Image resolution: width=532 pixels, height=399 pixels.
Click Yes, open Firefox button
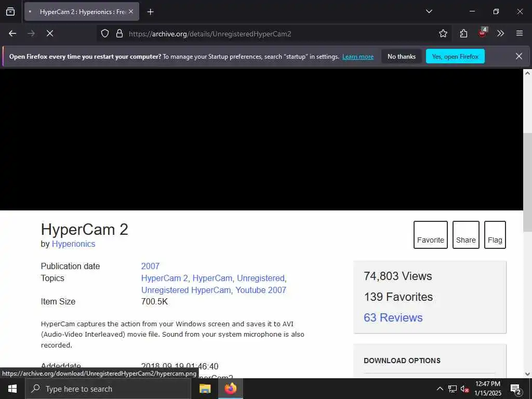pyautogui.click(x=455, y=56)
